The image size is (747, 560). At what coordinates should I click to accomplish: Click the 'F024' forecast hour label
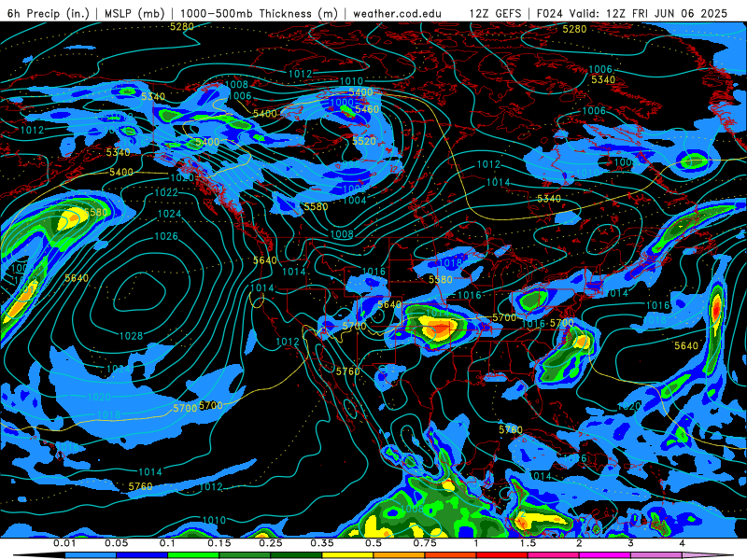tap(549, 13)
